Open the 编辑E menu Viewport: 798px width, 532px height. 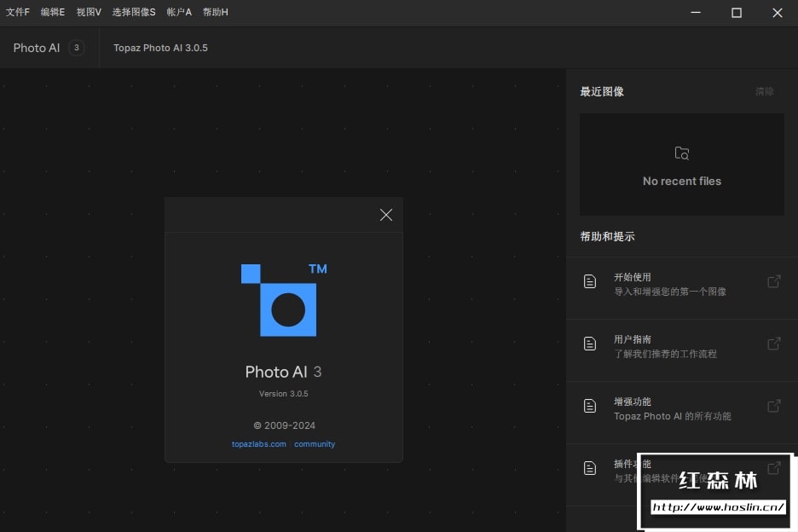point(53,12)
